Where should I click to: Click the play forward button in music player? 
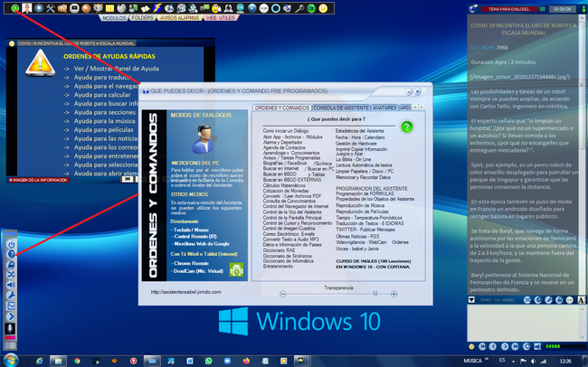[x=505, y=346]
